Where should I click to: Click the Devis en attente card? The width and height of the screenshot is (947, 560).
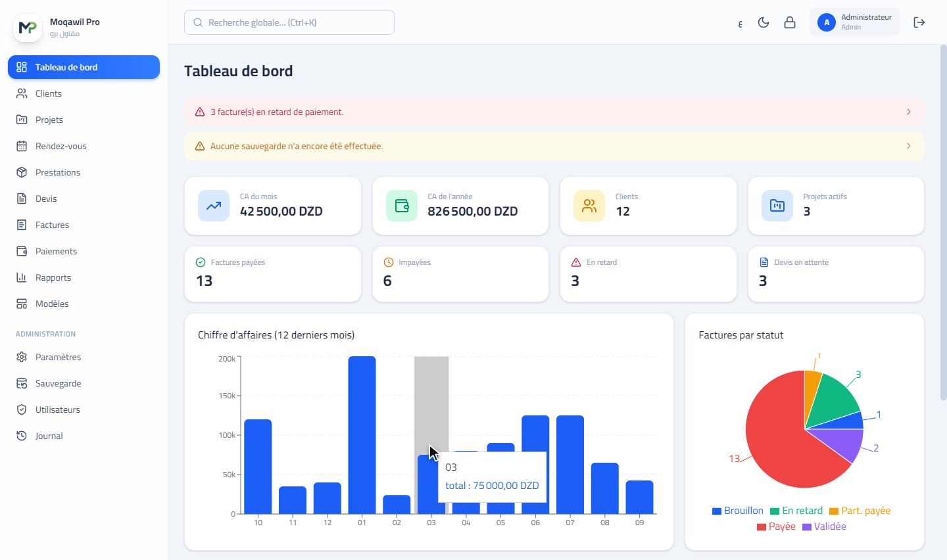click(x=836, y=274)
